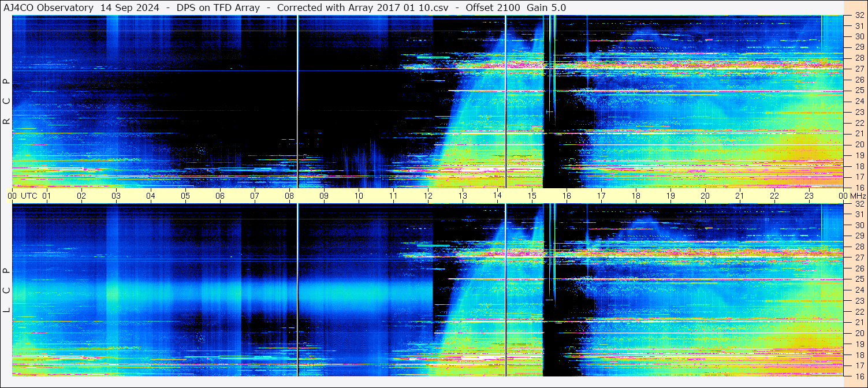Viewport: 868px width, 388px height.
Task: Select hour mark 14 on time axis
Action: (x=497, y=196)
